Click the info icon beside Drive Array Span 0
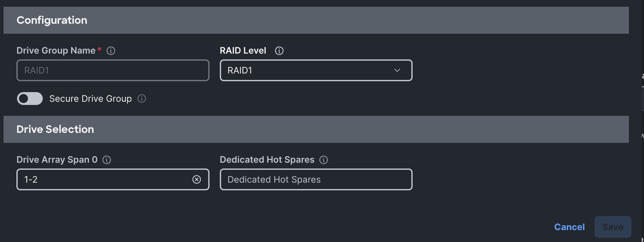 click(106, 160)
